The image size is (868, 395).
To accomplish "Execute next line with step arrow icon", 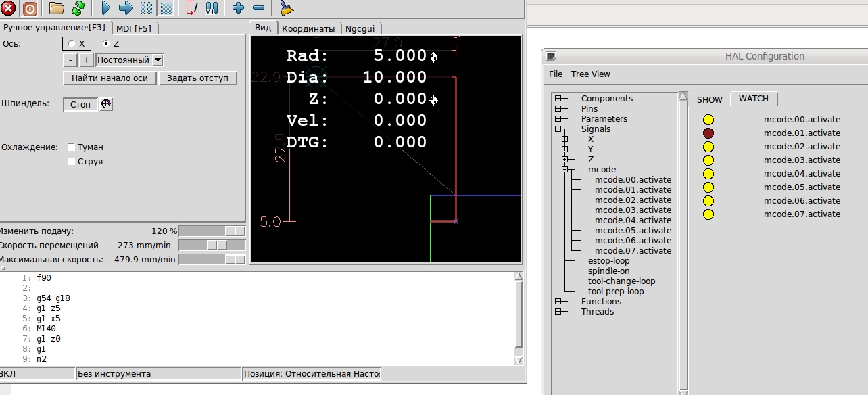I will tap(126, 8).
